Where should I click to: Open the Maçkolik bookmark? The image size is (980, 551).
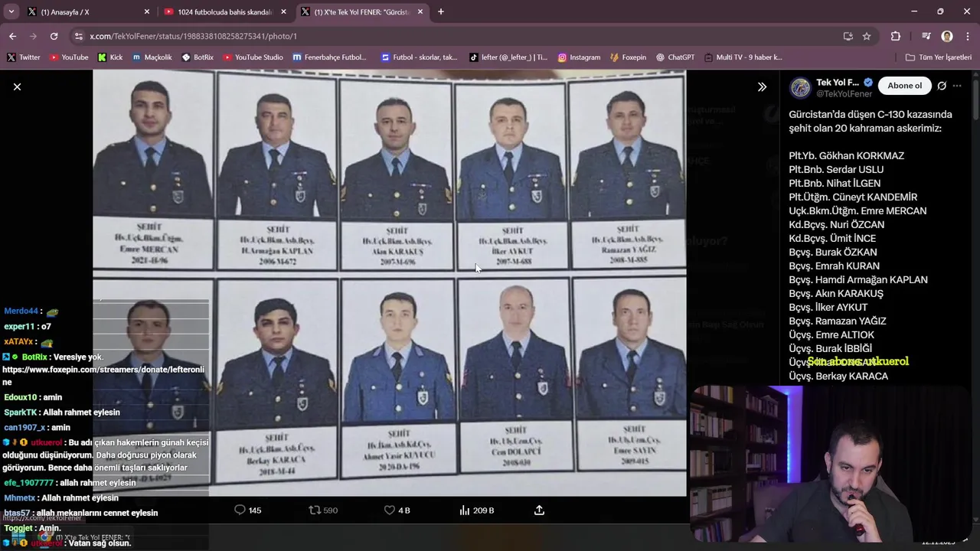tap(152, 57)
